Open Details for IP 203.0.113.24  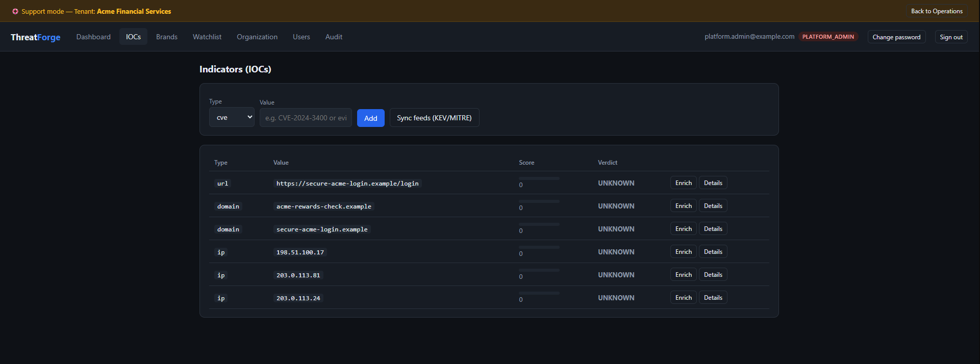pyautogui.click(x=713, y=298)
